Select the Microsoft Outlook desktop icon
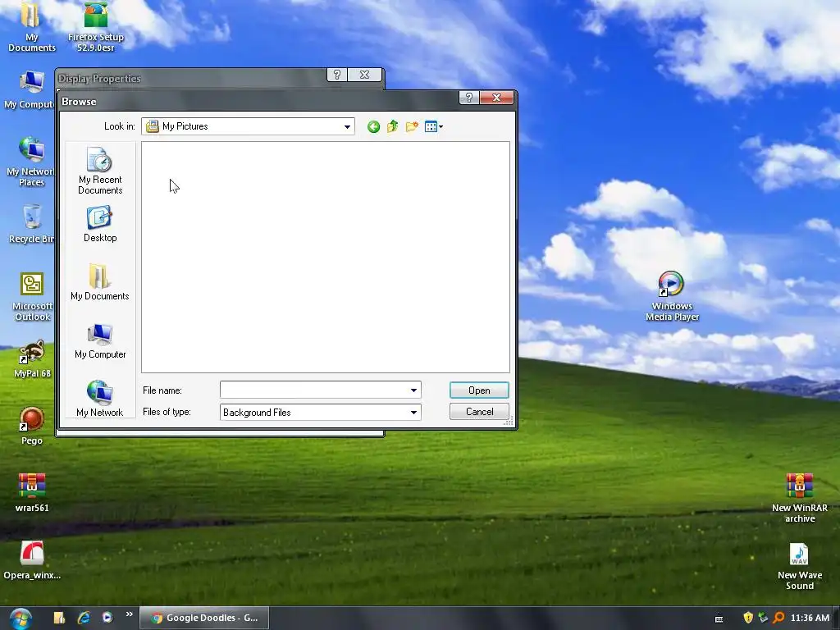The height and width of the screenshot is (630, 840). coord(32,297)
